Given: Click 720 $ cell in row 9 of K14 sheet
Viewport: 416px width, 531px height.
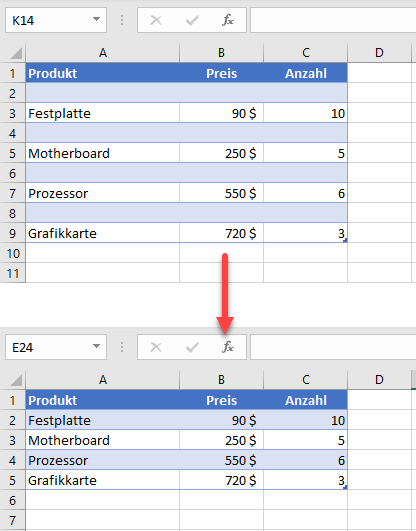Looking at the screenshot, I should [x=221, y=233].
